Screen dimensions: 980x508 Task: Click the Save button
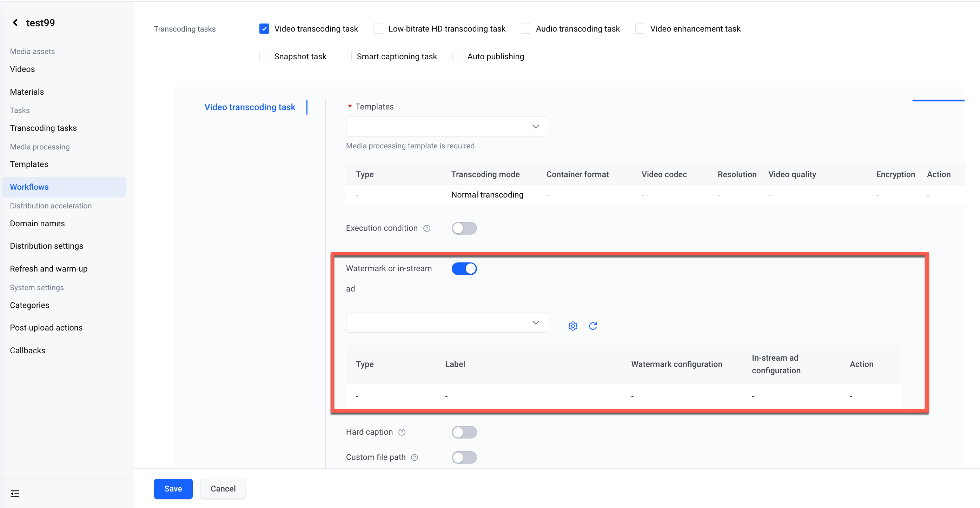[x=173, y=489]
